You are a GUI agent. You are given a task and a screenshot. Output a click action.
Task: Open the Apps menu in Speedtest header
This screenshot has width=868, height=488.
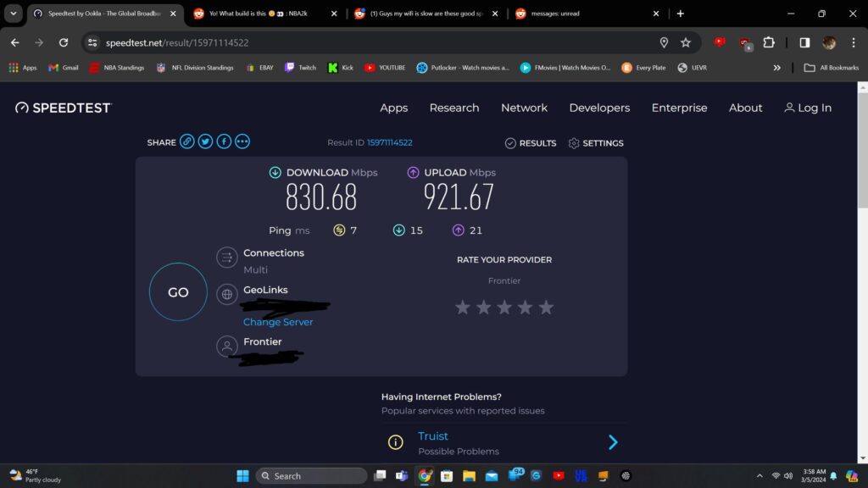(393, 108)
